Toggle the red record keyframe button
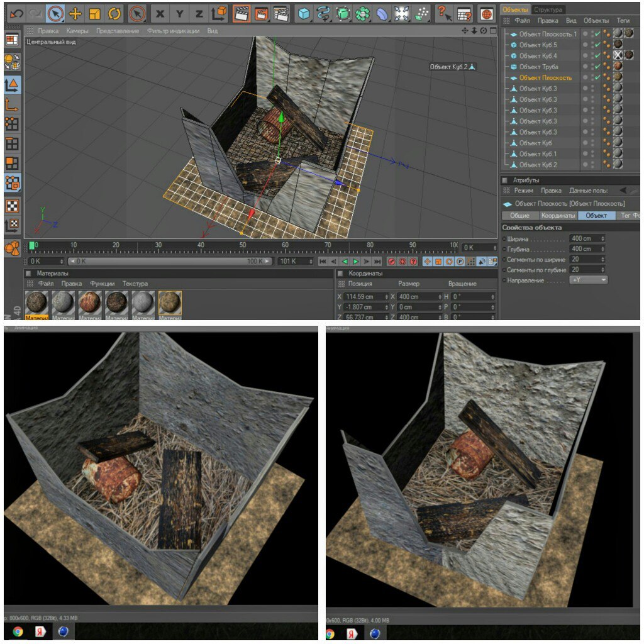Screen dimensions: 644x644 pyautogui.click(x=391, y=261)
